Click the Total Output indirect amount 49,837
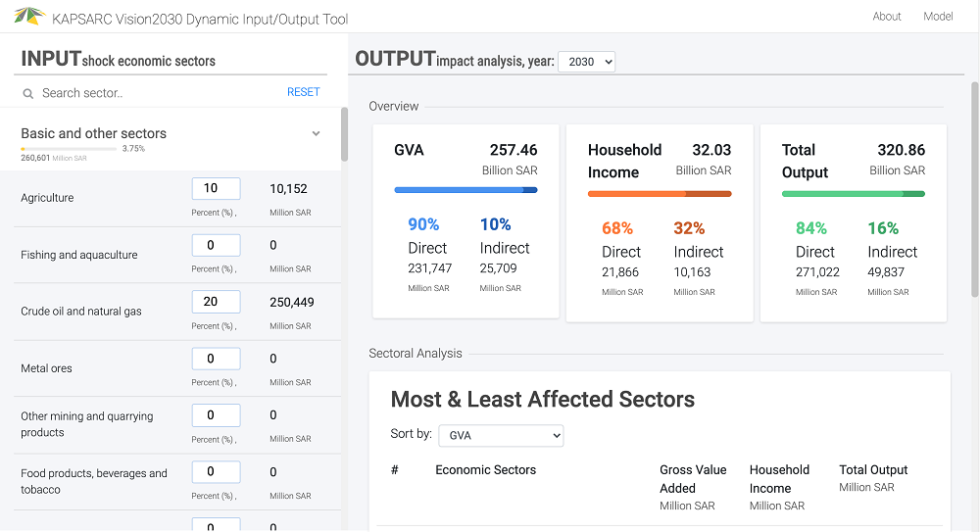The image size is (980, 532). (886, 272)
